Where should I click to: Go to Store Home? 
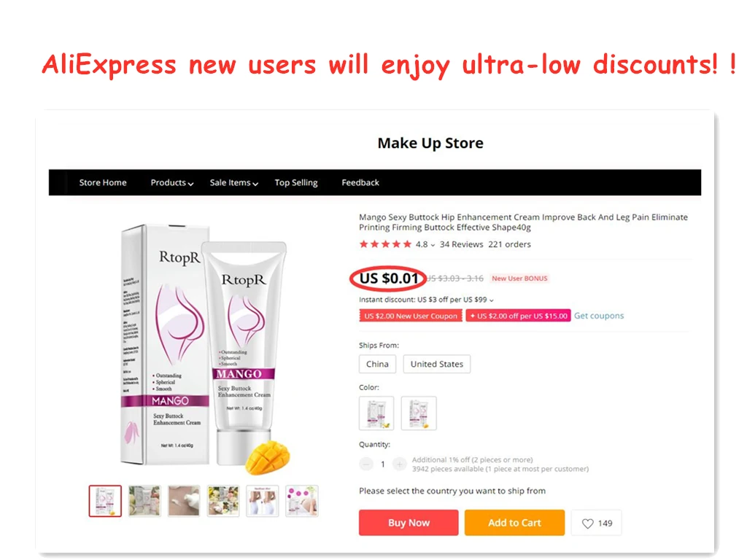click(x=103, y=183)
